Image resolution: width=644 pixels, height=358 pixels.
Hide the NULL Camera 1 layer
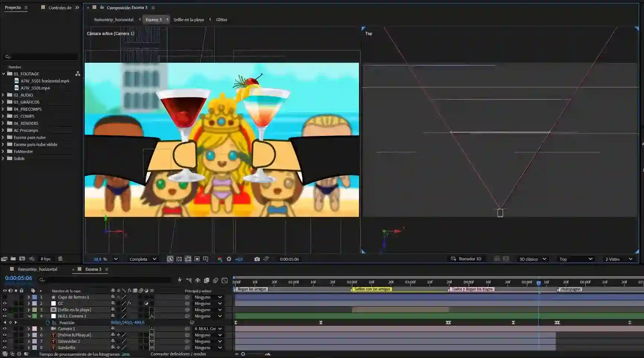pos(5,316)
